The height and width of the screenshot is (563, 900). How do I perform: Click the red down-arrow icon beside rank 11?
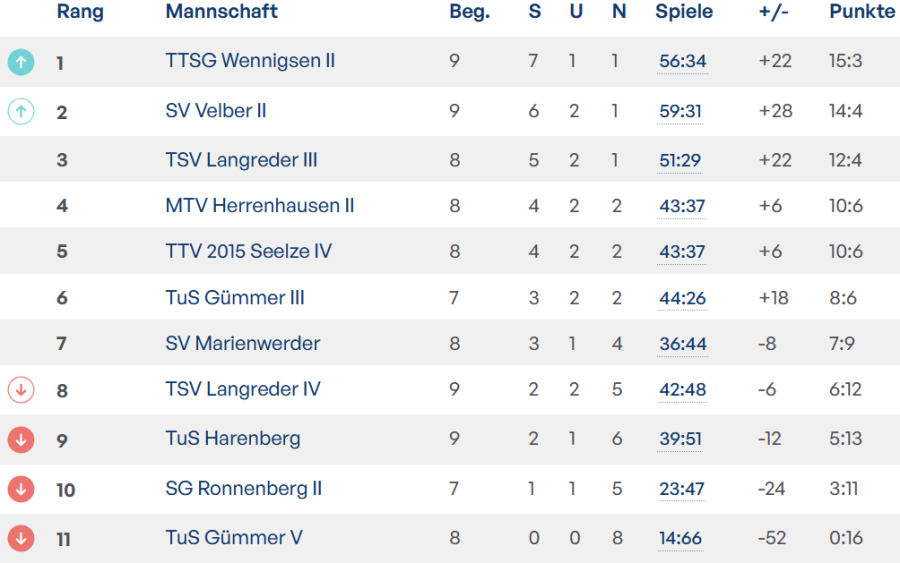(21, 538)
